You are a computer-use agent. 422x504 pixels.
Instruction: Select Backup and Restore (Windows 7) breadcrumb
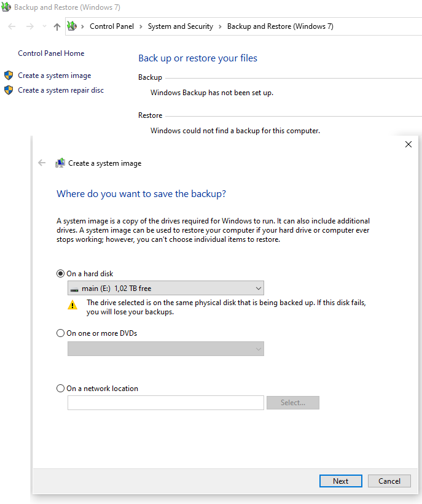tap(280, 26)
